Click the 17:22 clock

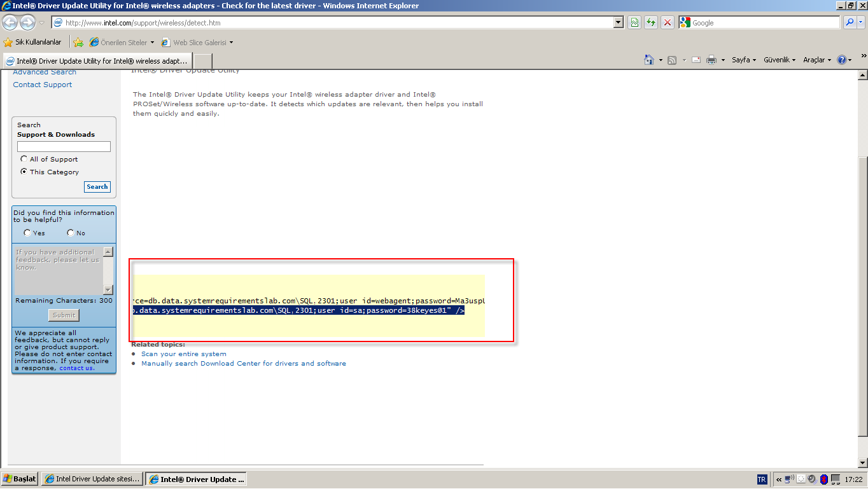(853, 479)
